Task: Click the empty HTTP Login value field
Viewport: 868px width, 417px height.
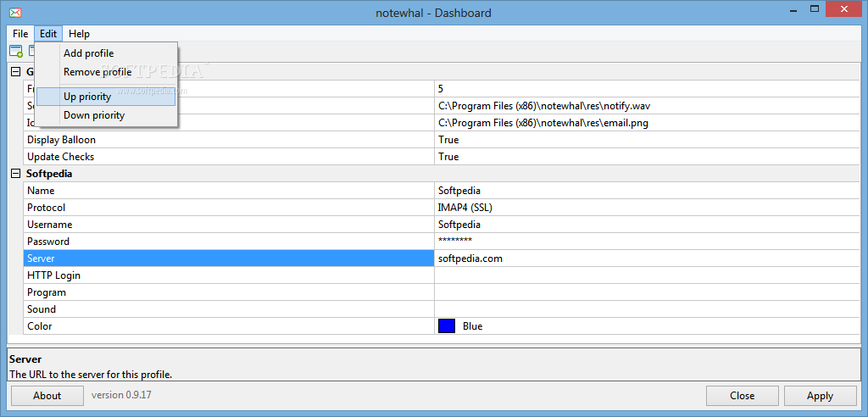Action: [647, 275]
